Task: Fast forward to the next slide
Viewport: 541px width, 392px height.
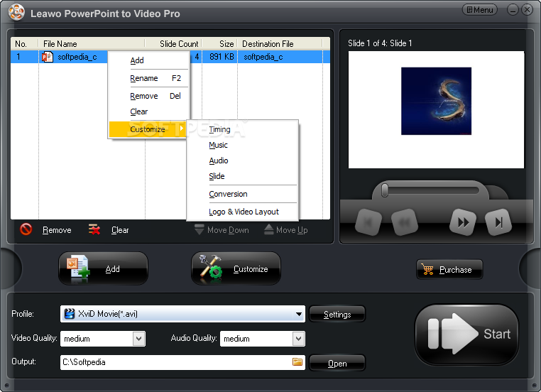Action: click(463, 222)
